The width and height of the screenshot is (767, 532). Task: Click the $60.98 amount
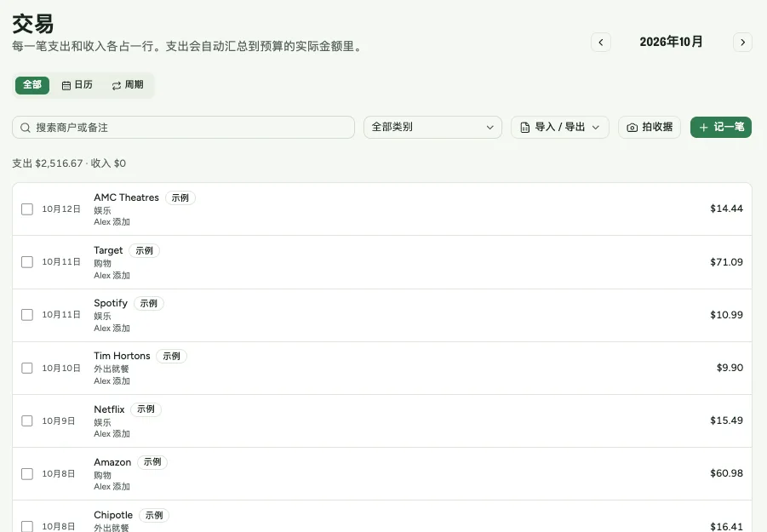pos(726,473)
